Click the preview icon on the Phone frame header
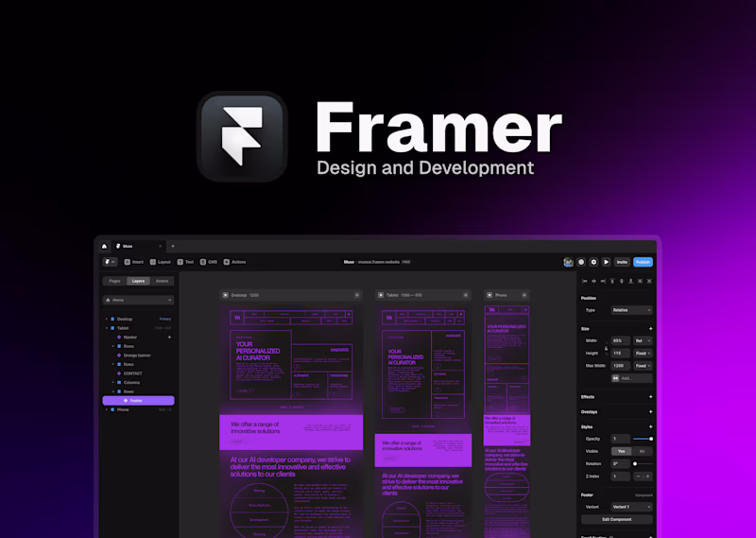The height and width of the screenshot is (538, 756). click(490, 295)
